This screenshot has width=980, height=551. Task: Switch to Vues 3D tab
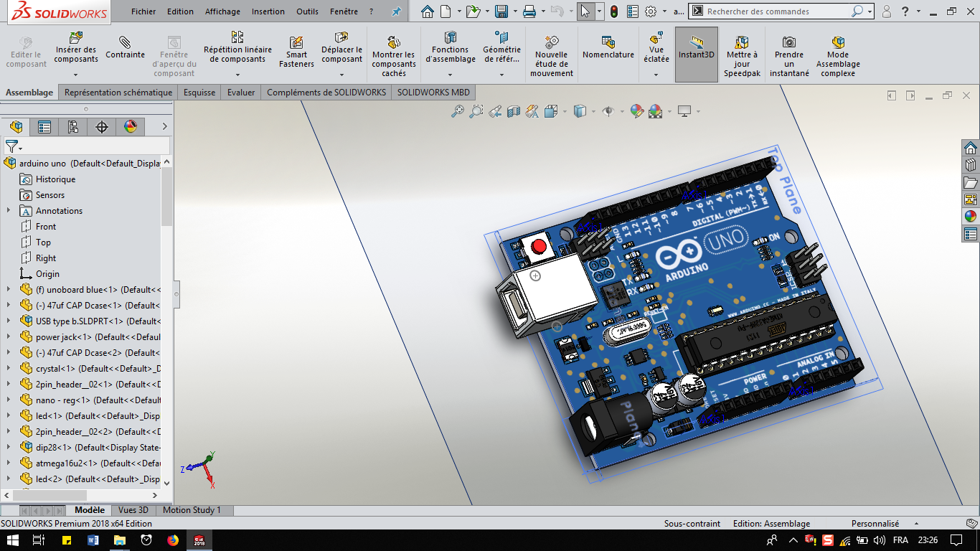[x=133, y=510]
